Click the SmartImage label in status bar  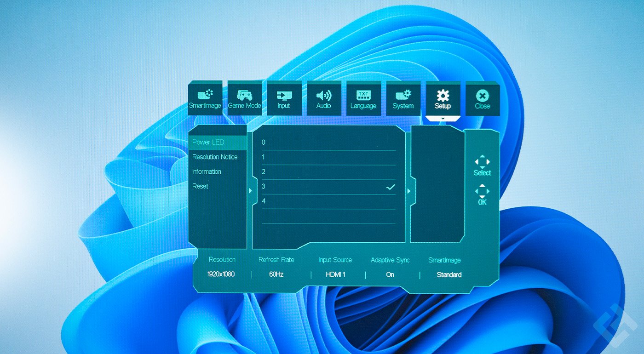(x=444, y=260)
